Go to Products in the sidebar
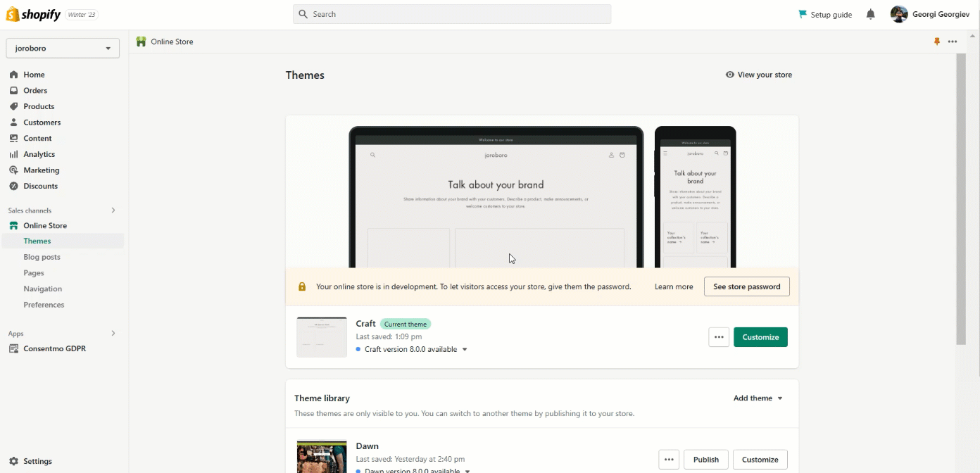 [39, 106]
